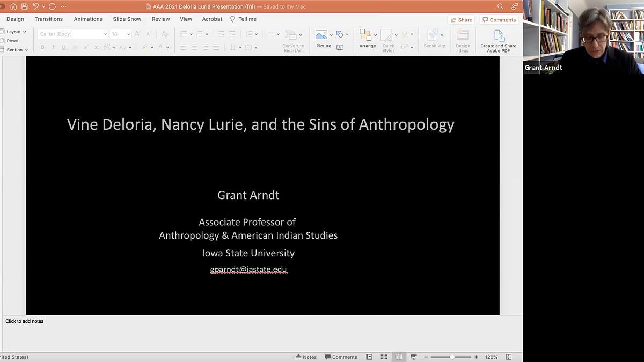Click the Share button

462,20
